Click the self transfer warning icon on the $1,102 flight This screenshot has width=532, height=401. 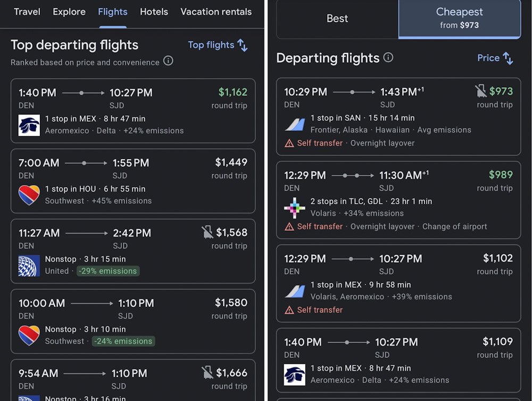coord(289,310)
